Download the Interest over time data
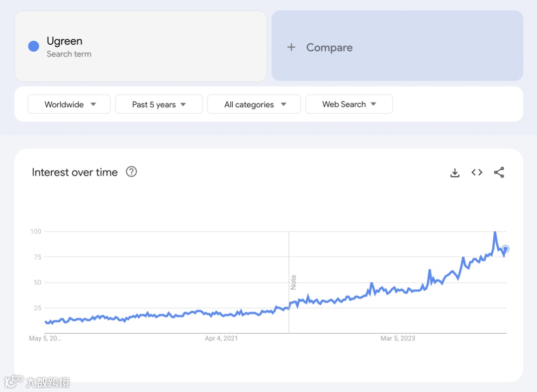 (x=454, y=173)
